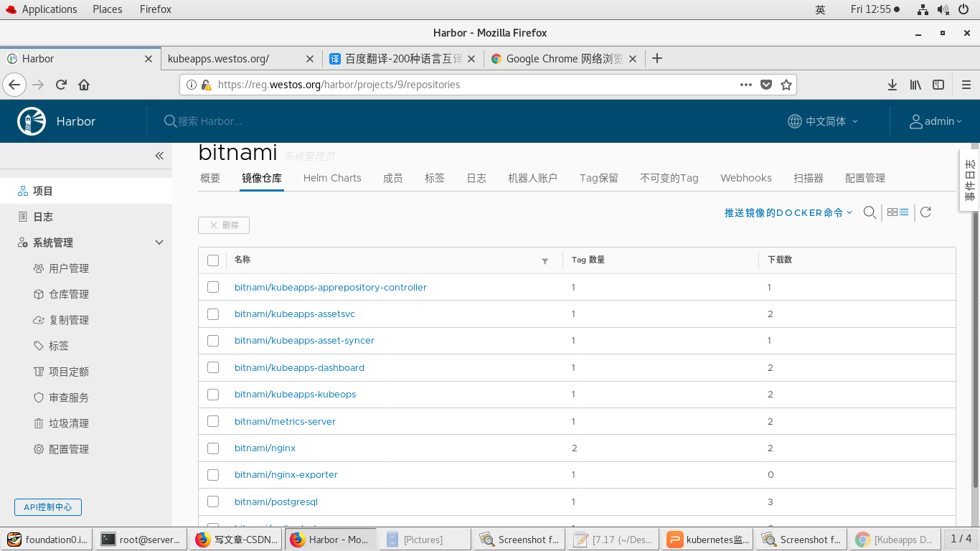Switch to the 概要 tab
The image size is (980, 551).
pos(210,178)
